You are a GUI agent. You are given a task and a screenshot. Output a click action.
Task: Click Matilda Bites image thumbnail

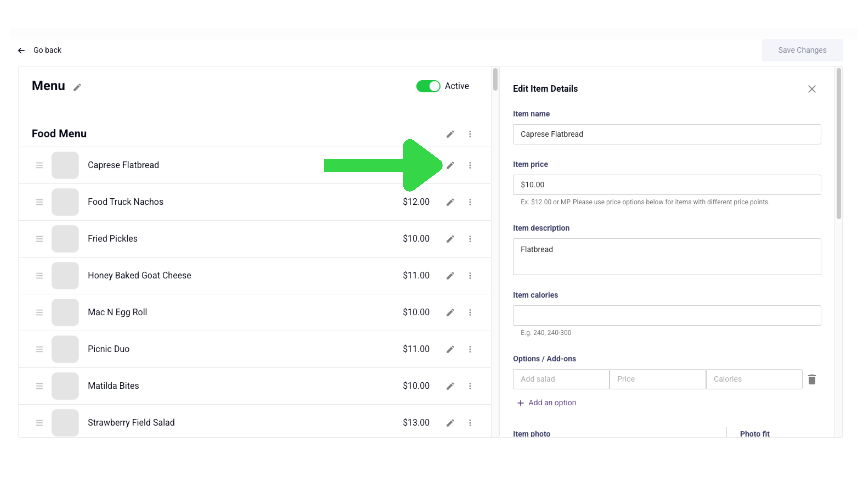click(x=65, y=386)
